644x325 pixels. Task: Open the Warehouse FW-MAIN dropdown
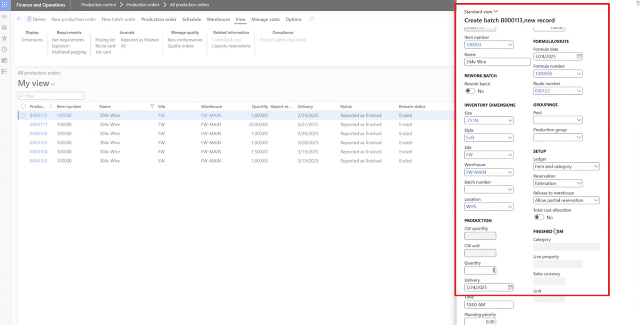tap(510, 172)
